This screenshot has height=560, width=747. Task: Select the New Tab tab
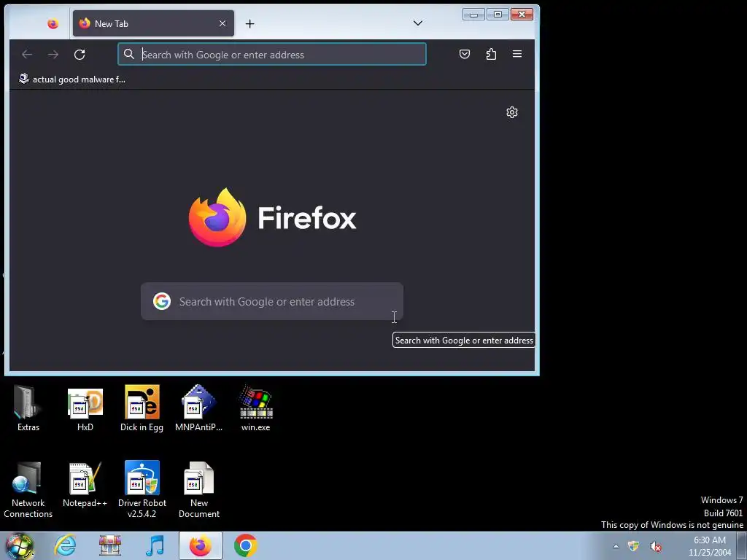[x=153, y=23]
